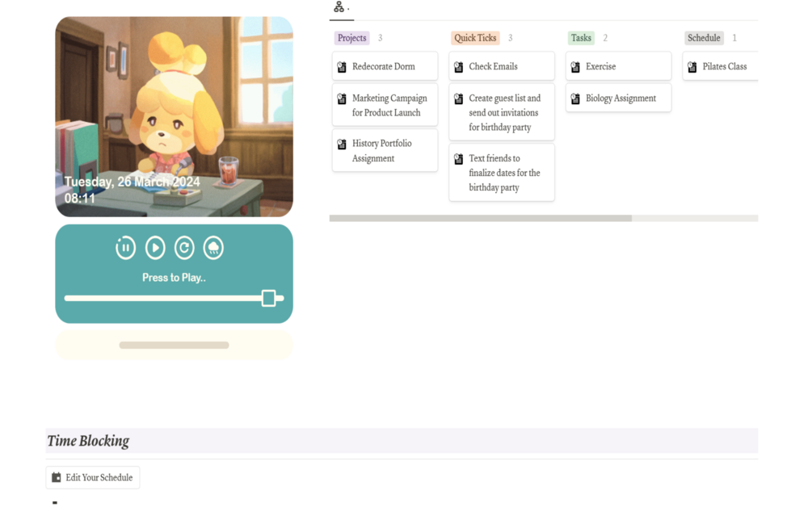Click the play button in the player
The image size is (812, 507).
155,248
